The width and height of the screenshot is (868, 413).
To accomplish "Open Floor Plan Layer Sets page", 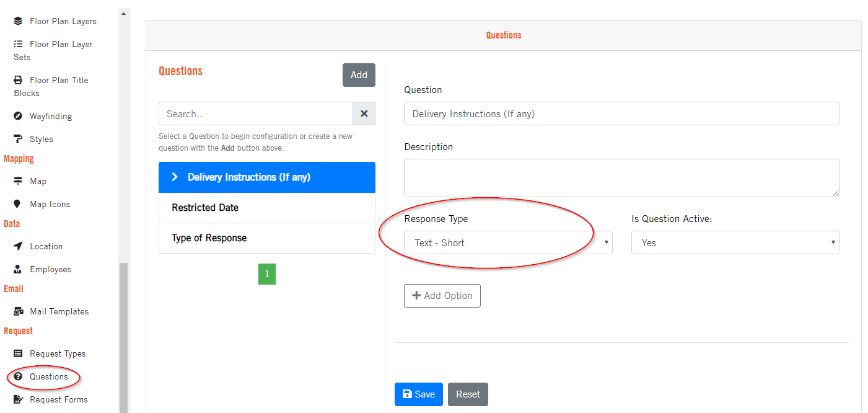I will (53, 50).
